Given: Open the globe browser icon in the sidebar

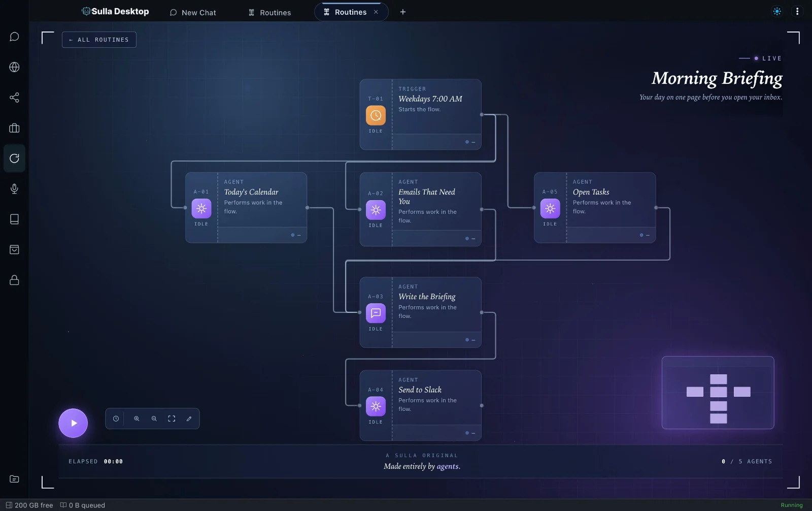Looking at the screenshot, I should pos(14,67).
